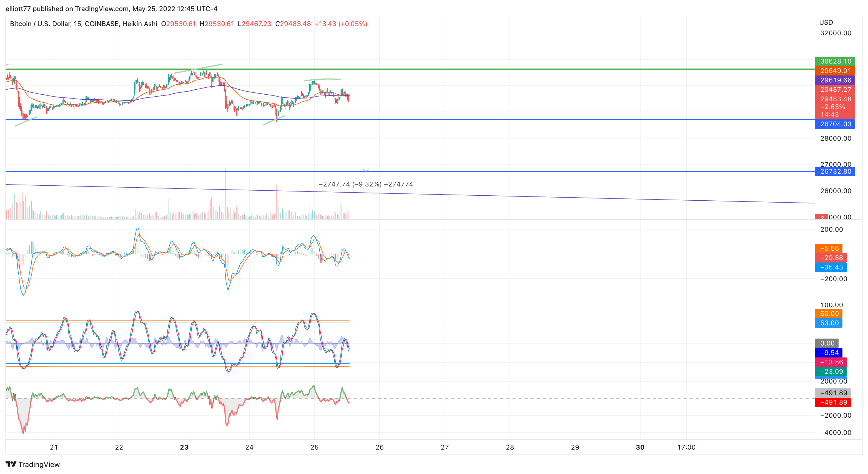
Task: Click the 26000.00 price axis tick
Action: tap(836, 191)
